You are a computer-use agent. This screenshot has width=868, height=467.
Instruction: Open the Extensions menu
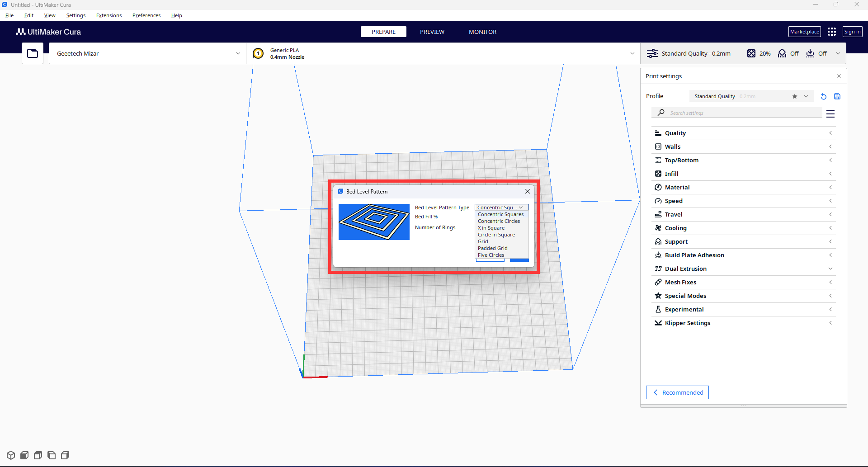[109, 15]
